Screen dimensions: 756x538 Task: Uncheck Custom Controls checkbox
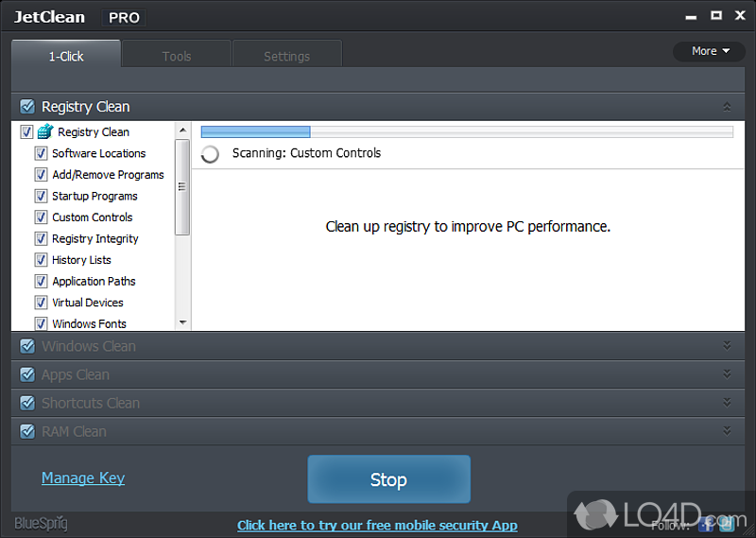(x=41, y=217)
